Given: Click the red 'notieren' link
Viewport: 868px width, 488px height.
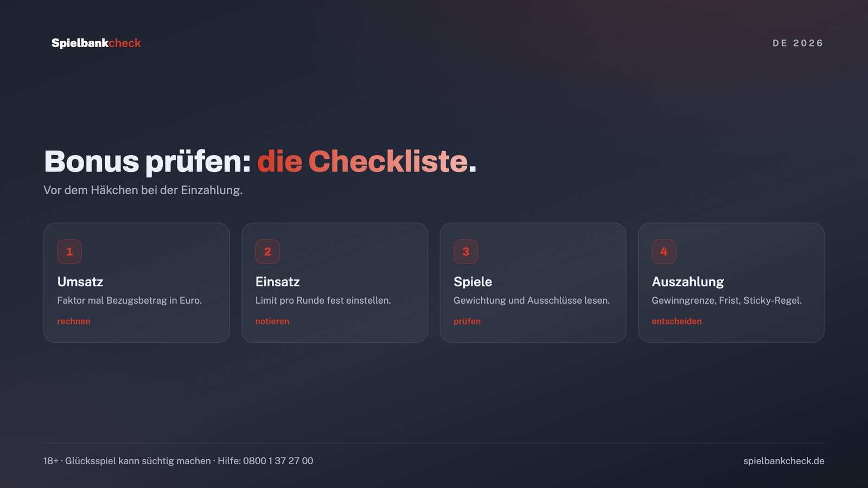Looking at the screenshot, I should click(272, 322).
